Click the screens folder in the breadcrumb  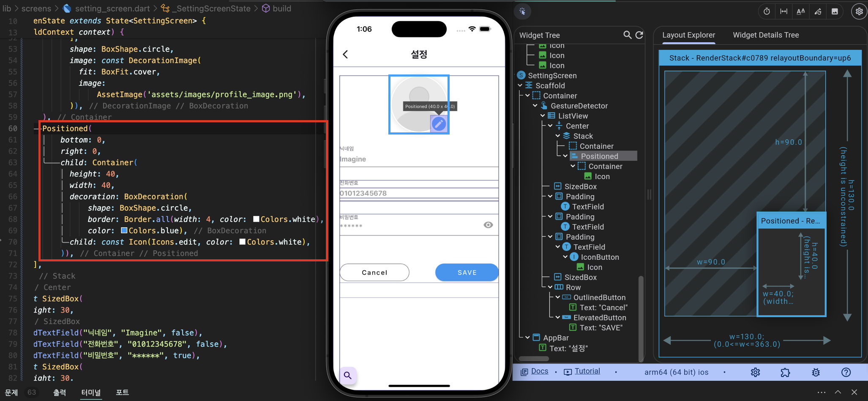point(36,8)
